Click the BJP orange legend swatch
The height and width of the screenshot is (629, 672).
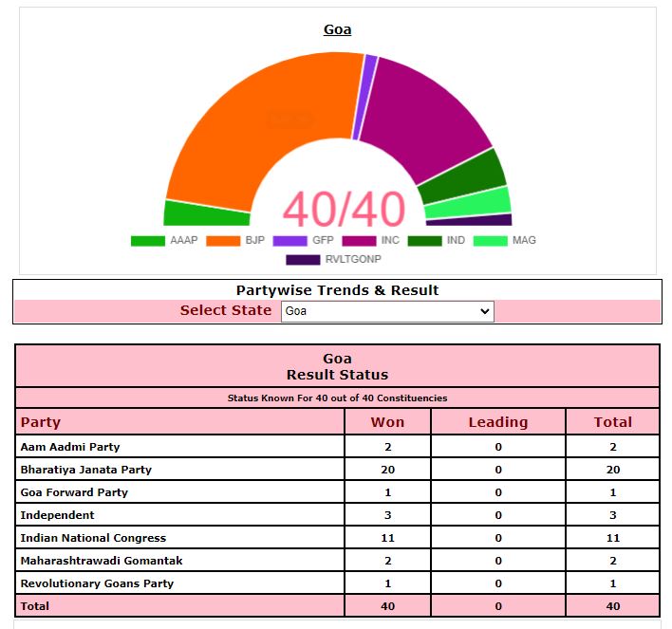(x=223, y=241)
